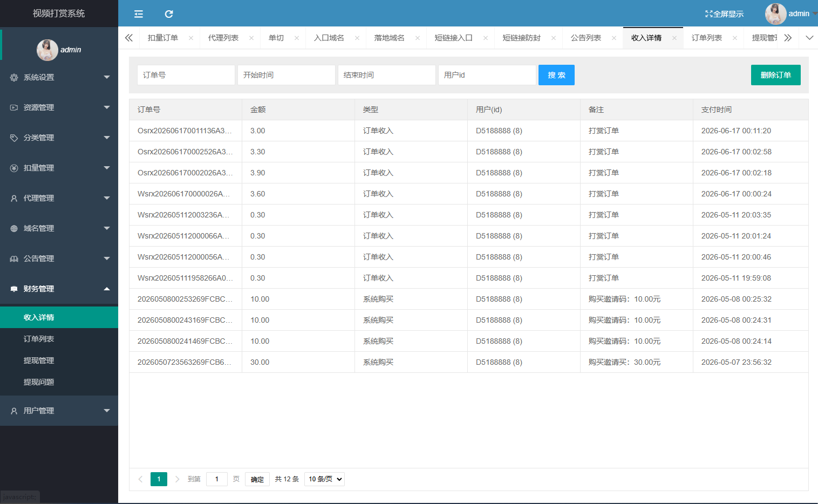
Task: Click the 搜索 search button
Action: 556,75
